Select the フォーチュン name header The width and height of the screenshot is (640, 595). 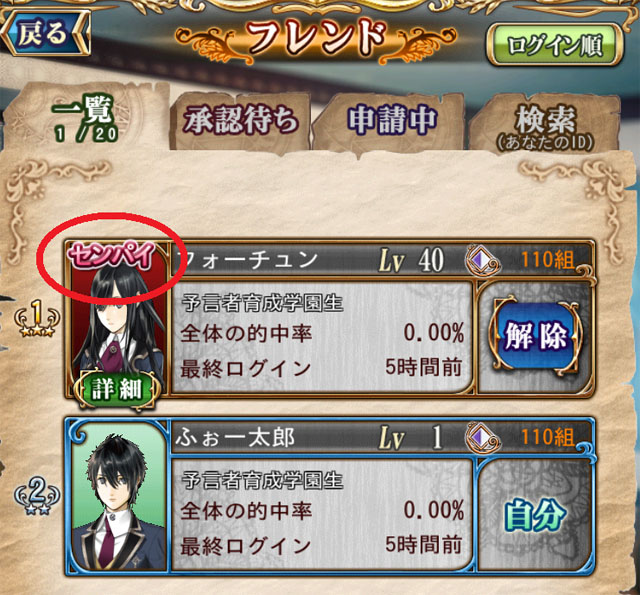(x=250, y=260)
